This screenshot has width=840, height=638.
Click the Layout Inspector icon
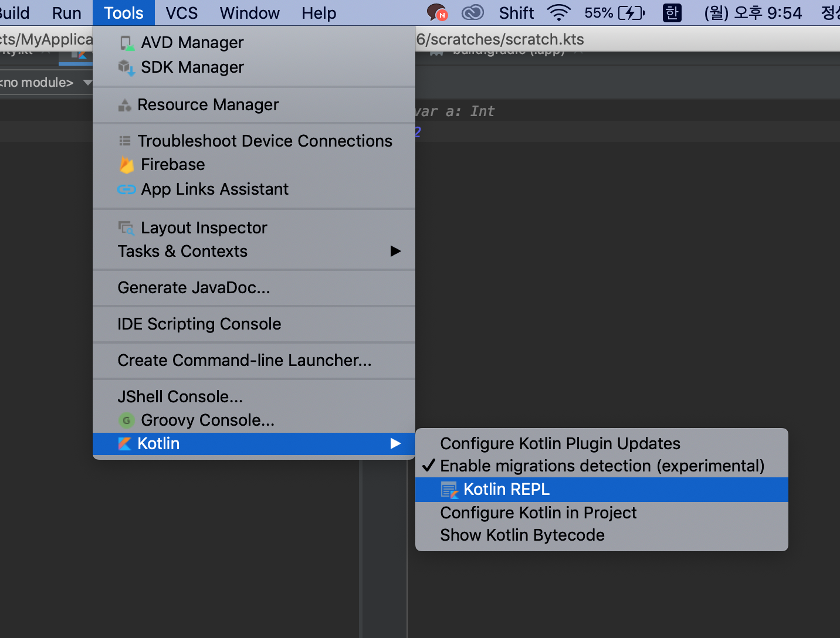coord(126,228)
